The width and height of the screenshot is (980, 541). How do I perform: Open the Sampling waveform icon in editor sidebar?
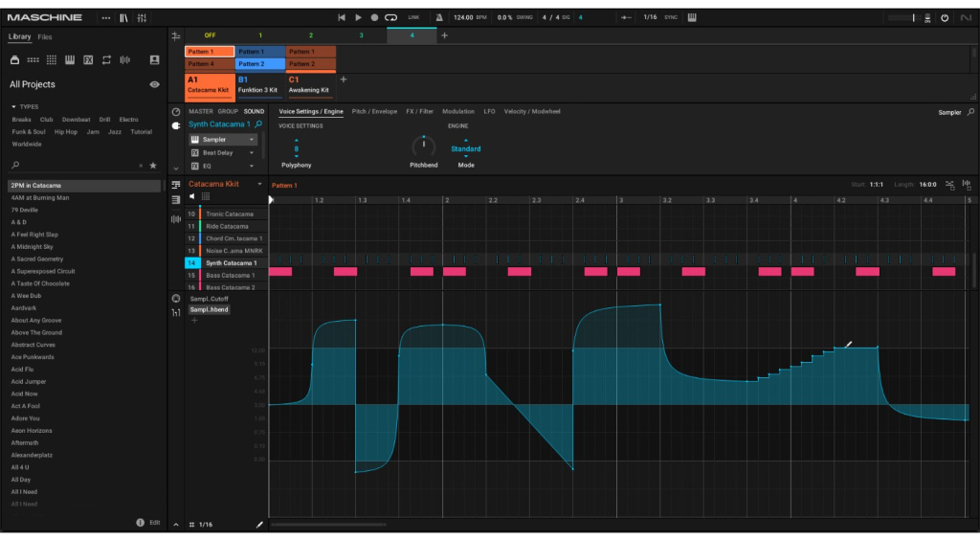click(x=176, y=219)
